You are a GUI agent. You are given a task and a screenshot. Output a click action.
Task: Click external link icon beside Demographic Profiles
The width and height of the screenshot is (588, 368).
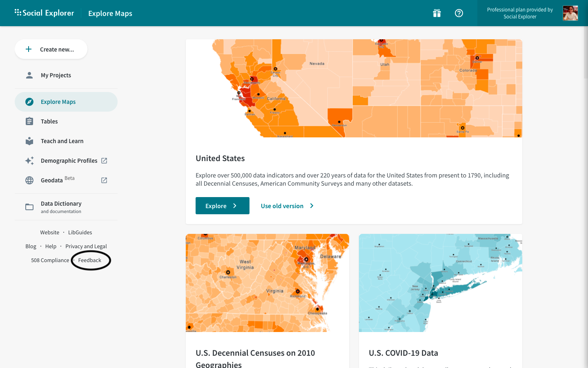[104, 161]
